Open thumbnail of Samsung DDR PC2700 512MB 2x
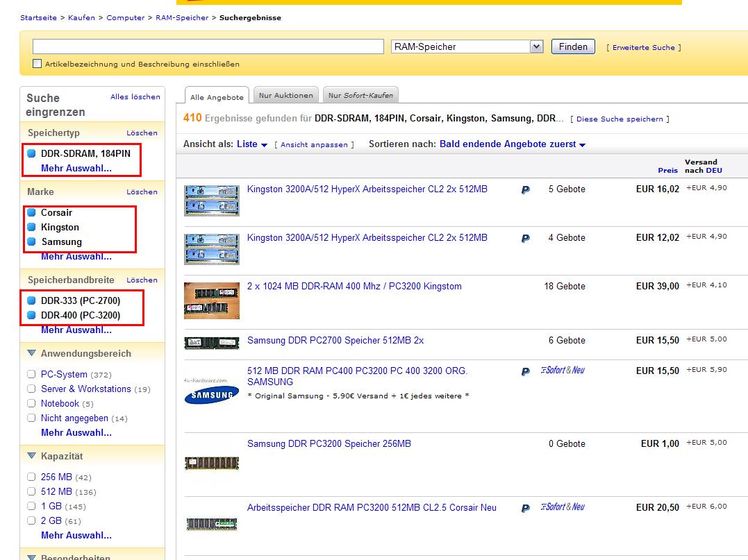The image size is (748, 560). 212,343
